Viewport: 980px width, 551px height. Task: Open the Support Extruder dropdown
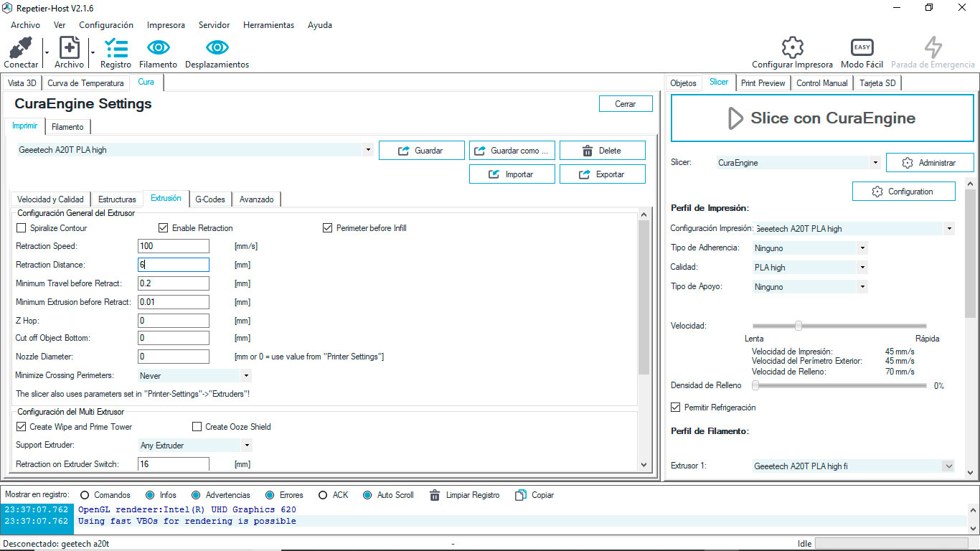[245, 446]
